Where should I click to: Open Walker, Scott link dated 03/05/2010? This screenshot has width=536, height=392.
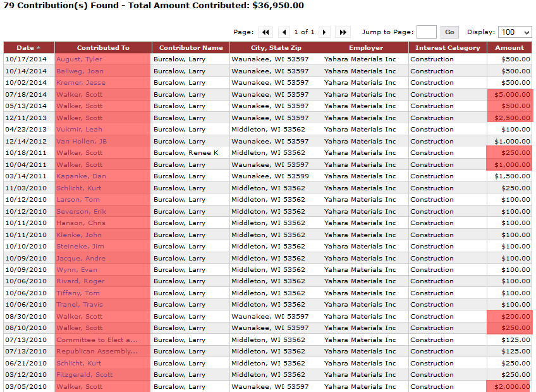pyautogui.click(x=79, y=387)
